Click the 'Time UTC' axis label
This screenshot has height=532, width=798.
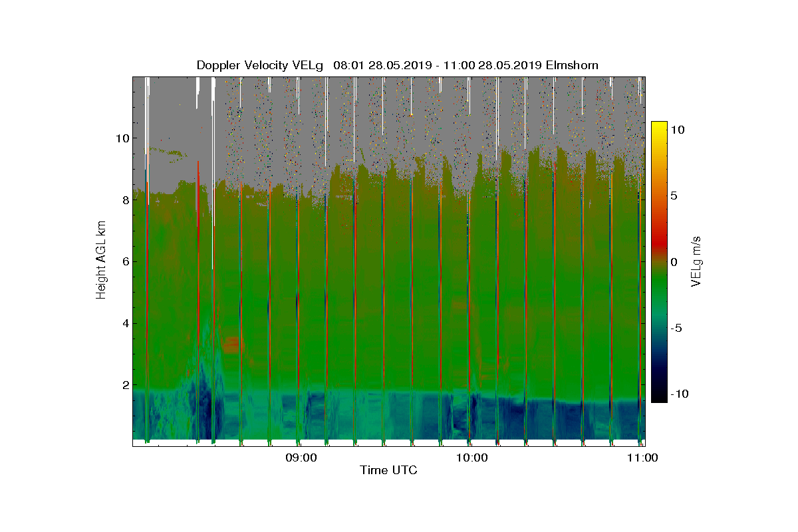(388, 470)
